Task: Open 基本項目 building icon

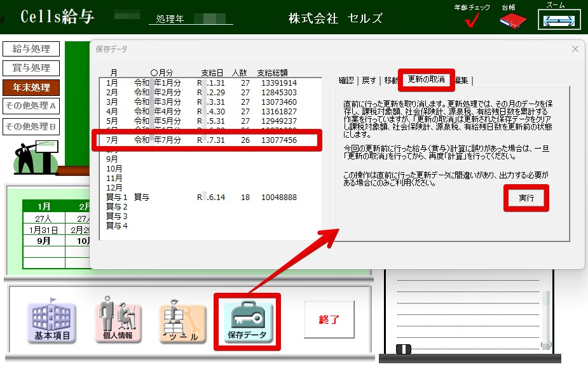Action: point(51,321)
